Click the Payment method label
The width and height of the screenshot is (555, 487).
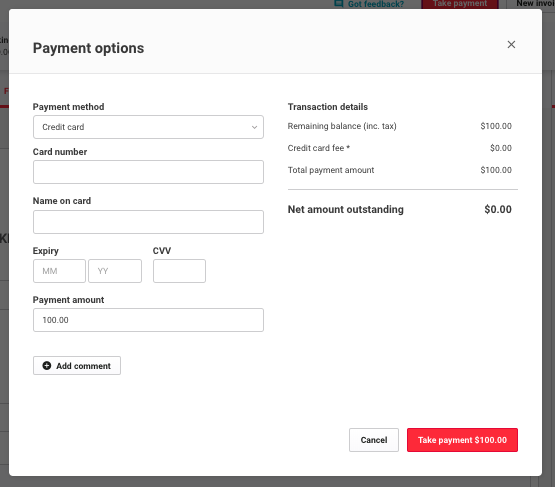pyautogui.click(x=69, y=107)
